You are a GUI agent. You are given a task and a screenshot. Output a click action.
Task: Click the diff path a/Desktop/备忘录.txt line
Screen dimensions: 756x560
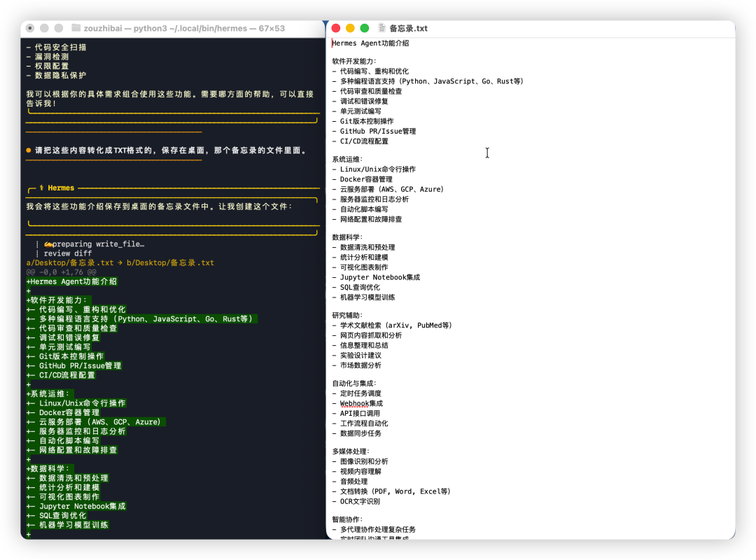[x=120, y=263]
